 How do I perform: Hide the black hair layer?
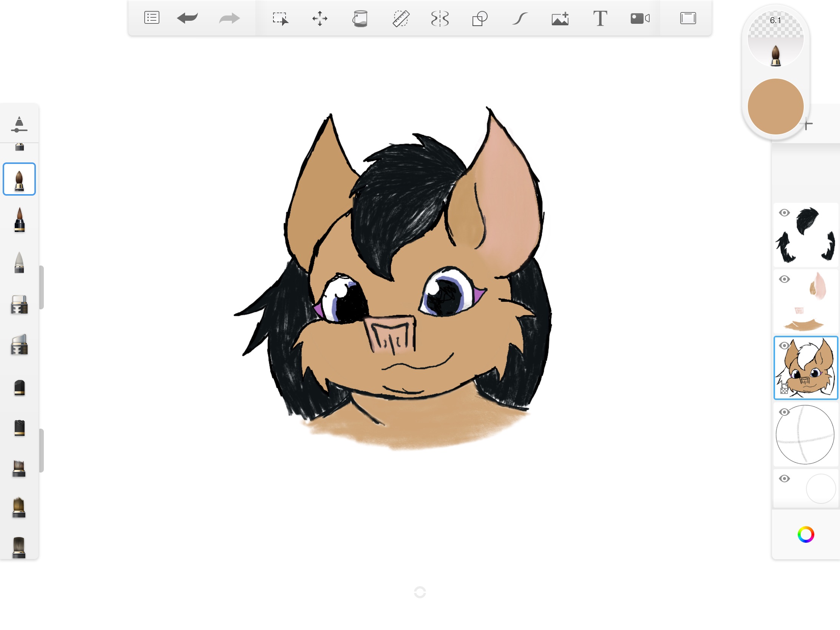pyautogui.click(x=784, y=213)
